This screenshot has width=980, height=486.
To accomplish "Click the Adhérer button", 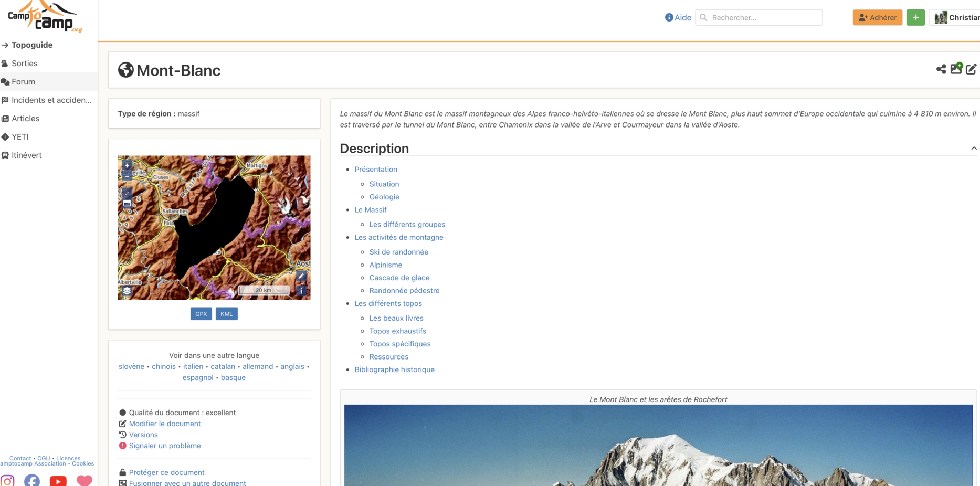I will click(x=877, y=17).
